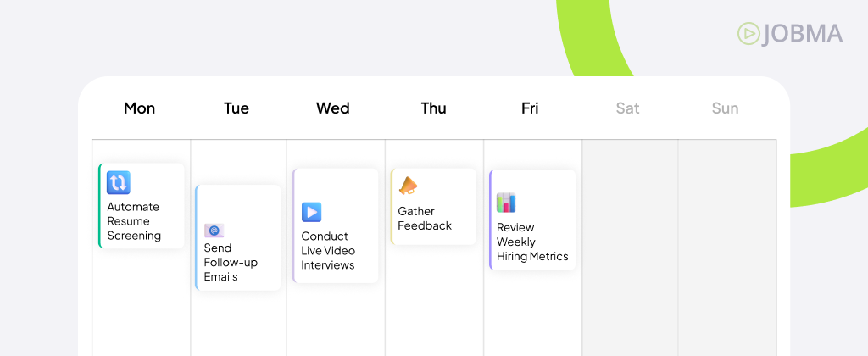The image size is (868, 356).
Task: Open the Automate Resume Screening task
Action: (142, 206)
